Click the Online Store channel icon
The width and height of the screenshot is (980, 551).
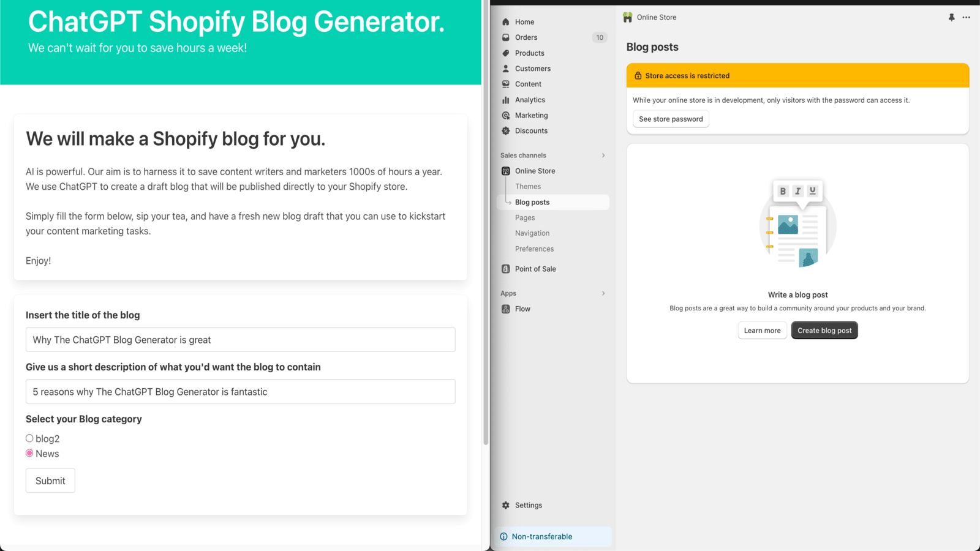[506, 171]
